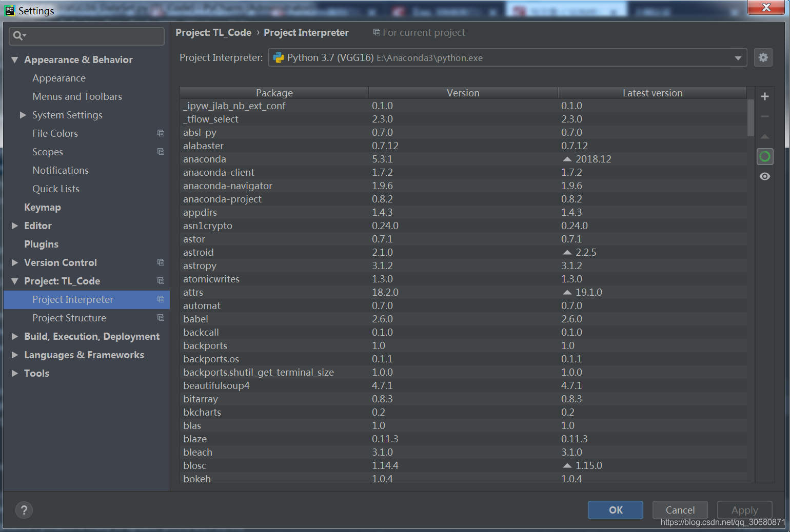Click the Cancel button
Viewport: 790px width, 532px height.
tap(680, 510)
